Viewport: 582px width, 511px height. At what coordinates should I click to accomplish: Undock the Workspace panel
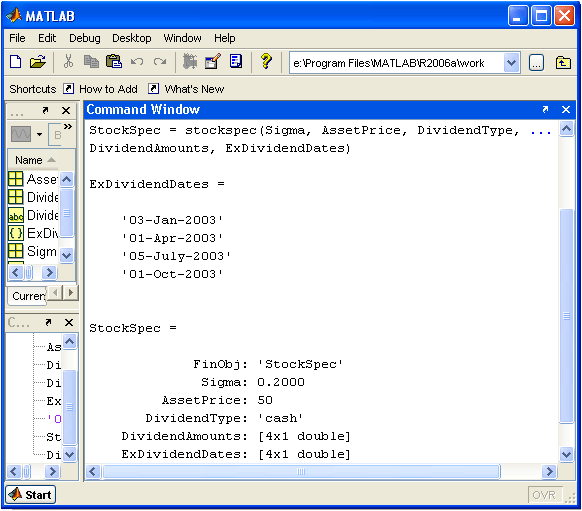pyautogui.click(x=45, y=111)
